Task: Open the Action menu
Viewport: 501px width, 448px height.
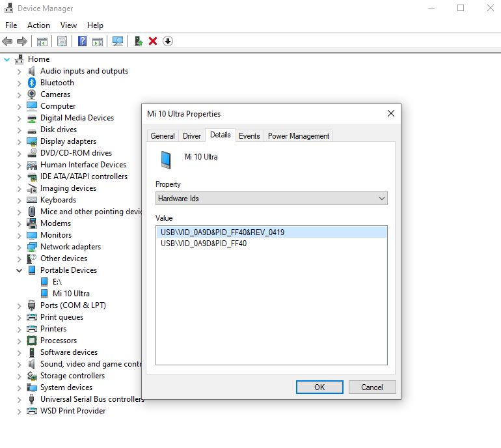Action: click(x=38, y=25)
